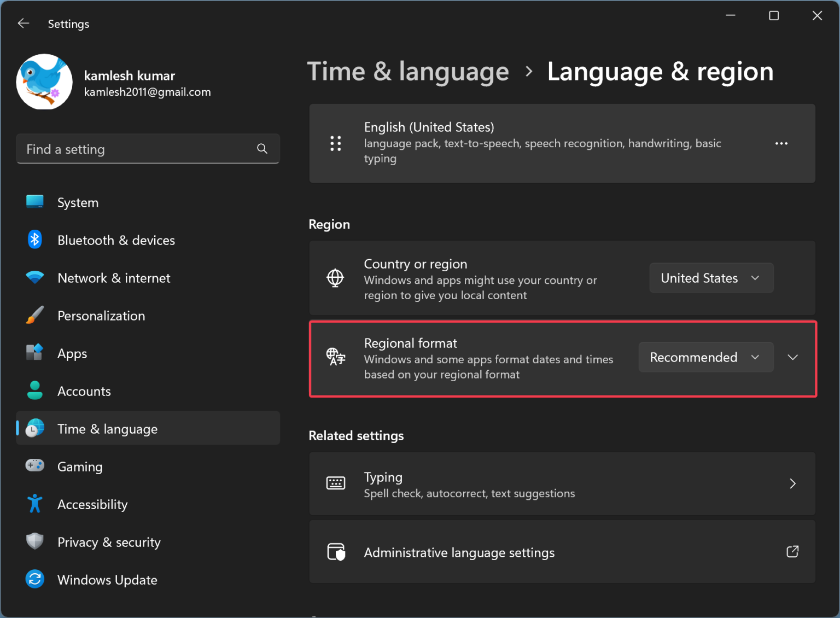Screen dimensions: 840x618
Task: Close the Settings window
Action: coord(817,15)
